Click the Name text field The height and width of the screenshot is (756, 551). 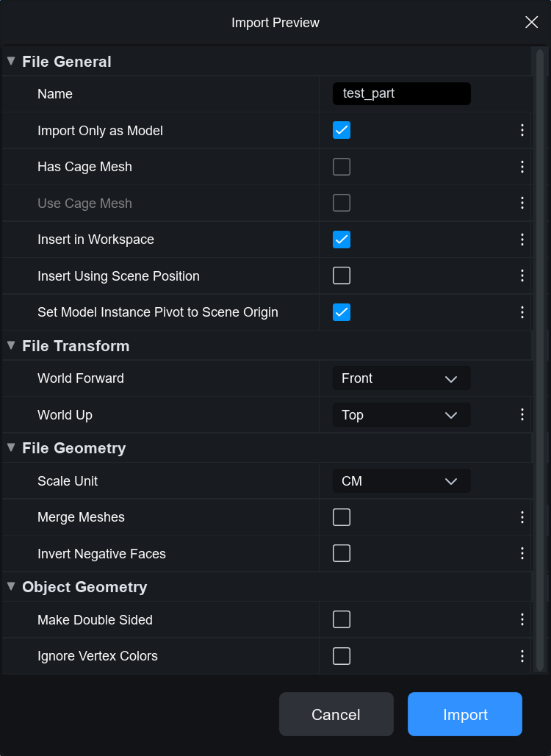tap(401, 94)
